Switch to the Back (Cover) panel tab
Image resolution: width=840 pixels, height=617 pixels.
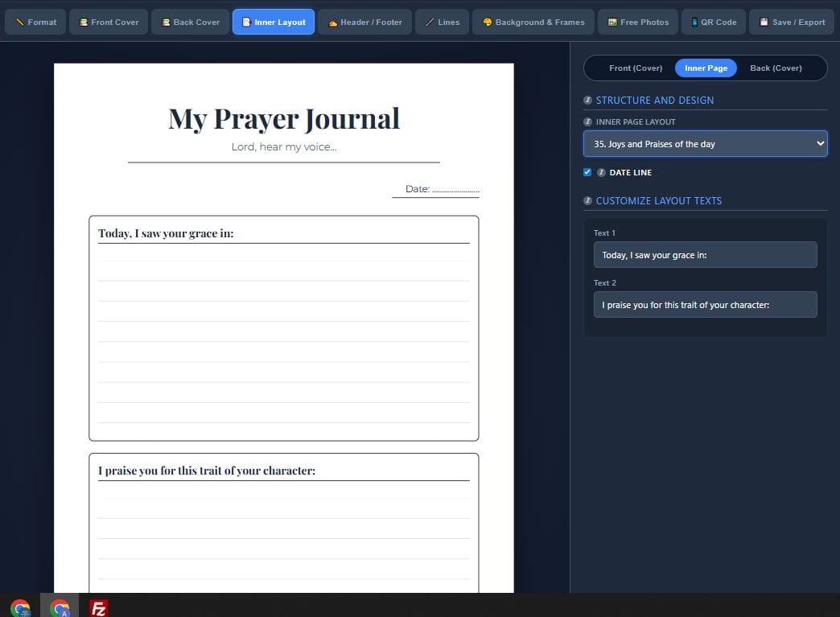[x=775, y=68]
